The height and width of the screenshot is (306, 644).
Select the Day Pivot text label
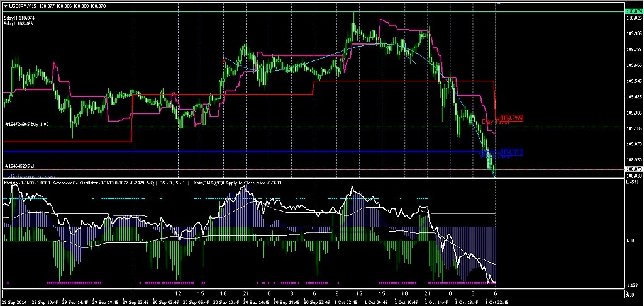pos(496,122)
